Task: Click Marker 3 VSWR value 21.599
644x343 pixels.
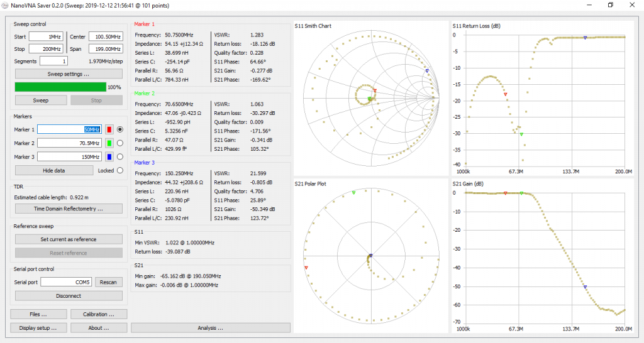Action: pyautogui.click(x=258, y=173)
